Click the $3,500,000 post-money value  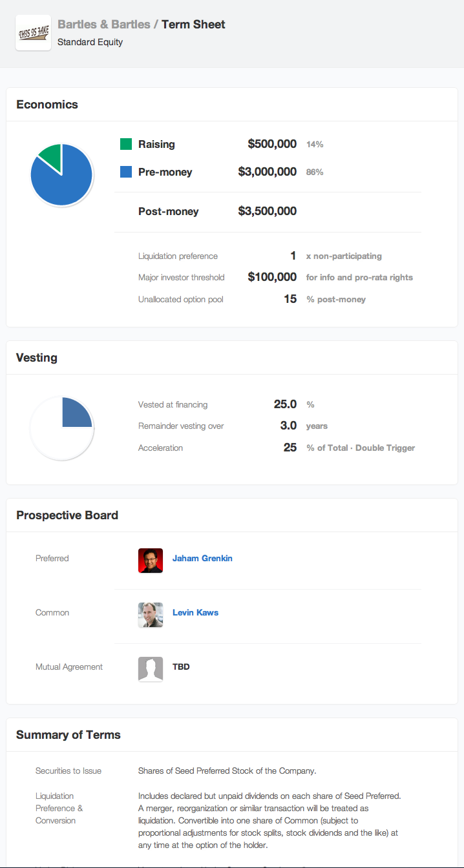coord(268,211)
